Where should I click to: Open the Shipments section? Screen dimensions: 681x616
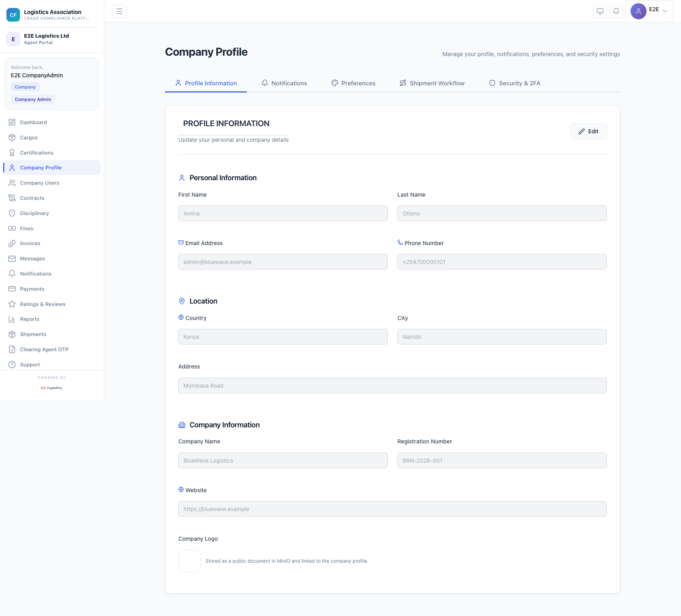point(33,334)
